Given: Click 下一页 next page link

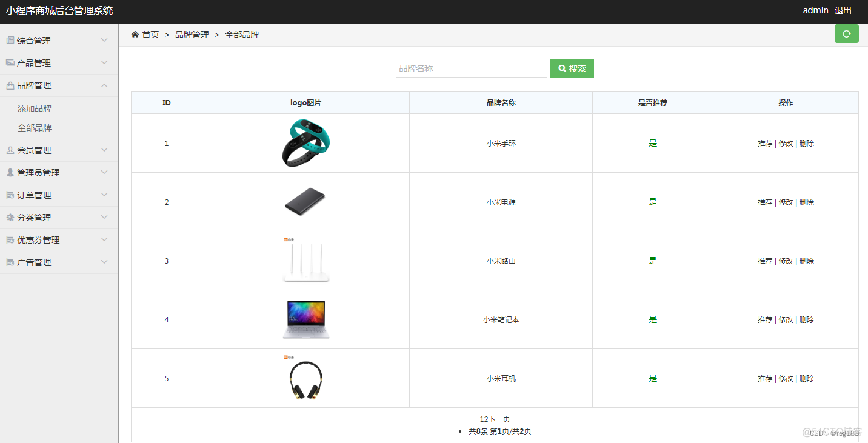Looking at the screenshot, I should (499, 419).
